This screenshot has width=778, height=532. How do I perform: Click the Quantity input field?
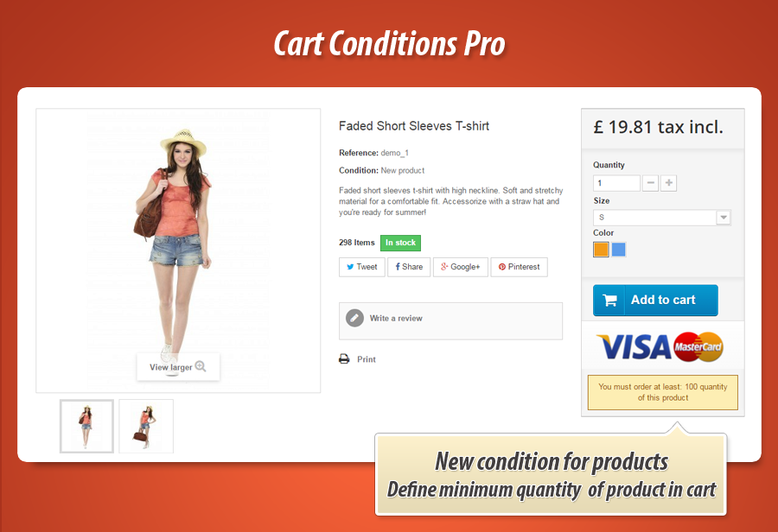click(616, 183)
